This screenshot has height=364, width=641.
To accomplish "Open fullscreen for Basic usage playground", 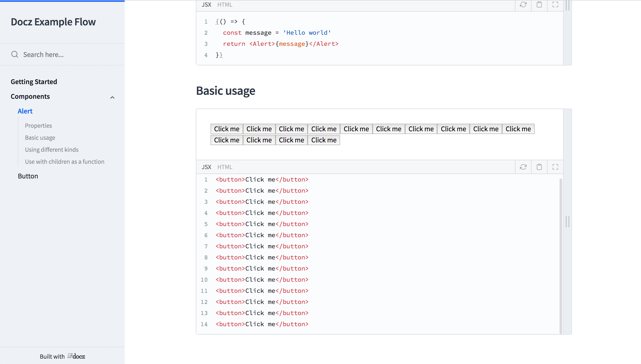I will point(555,167).
